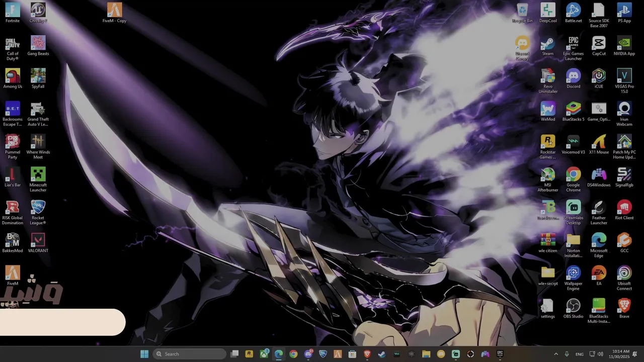Screen dimensions: 644x362
Task: Select the Wallpaper Engine icon
Action: pyautogui.click(x=574, y=279)
